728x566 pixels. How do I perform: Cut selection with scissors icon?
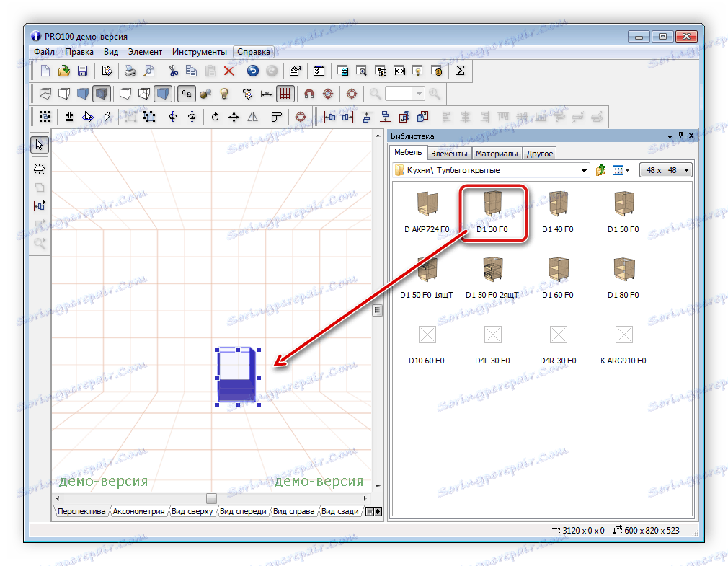(x=173, y=71)
